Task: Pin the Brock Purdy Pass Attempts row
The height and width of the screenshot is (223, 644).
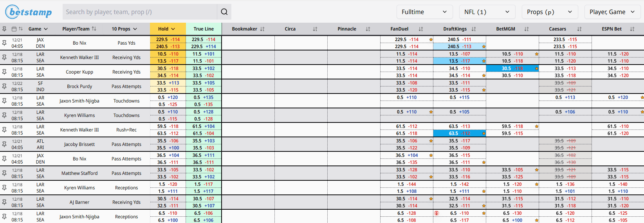Action: (x=4, y=86)
